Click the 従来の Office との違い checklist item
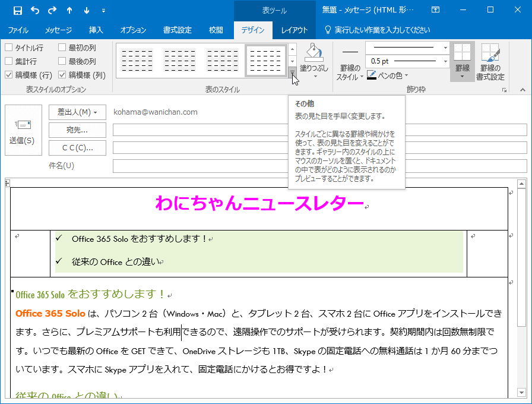 (116, 262)
